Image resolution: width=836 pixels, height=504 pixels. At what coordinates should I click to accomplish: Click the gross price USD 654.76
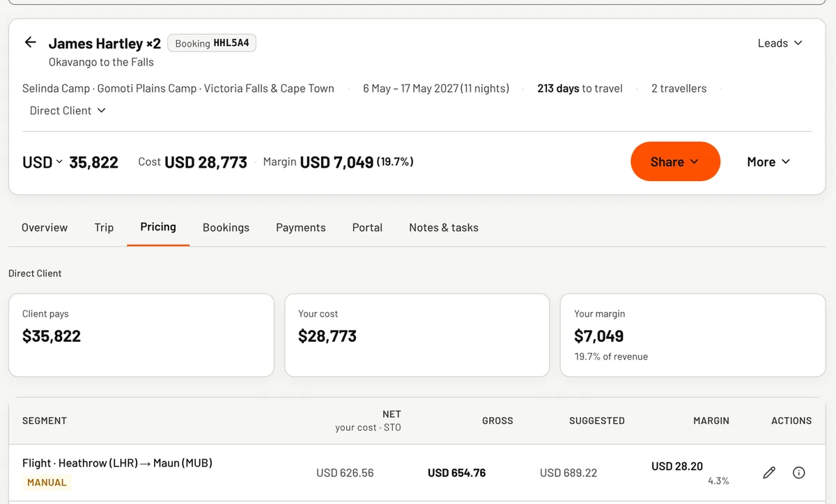[x=456, y=473]
